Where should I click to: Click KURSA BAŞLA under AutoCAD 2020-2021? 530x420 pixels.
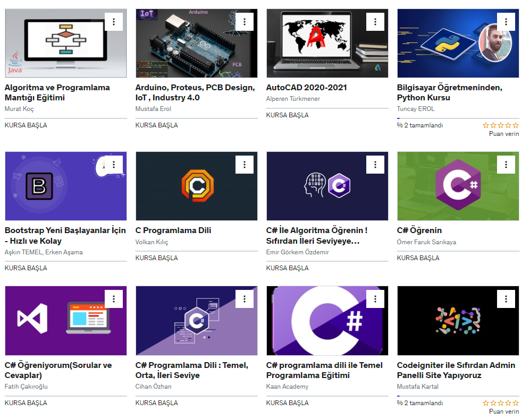[x=288, y=115]
